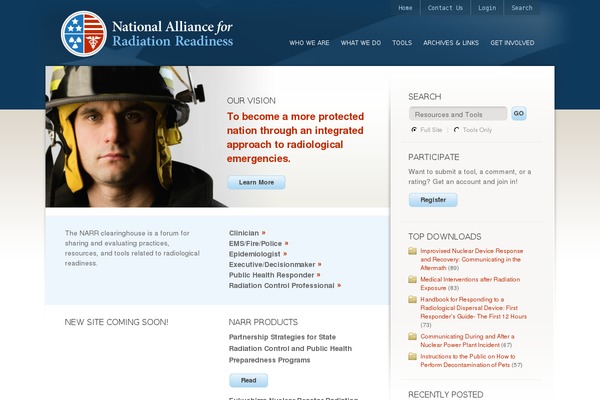
Task: Open the EMS/Fire/Police link
Action: [x=255, y=243]
